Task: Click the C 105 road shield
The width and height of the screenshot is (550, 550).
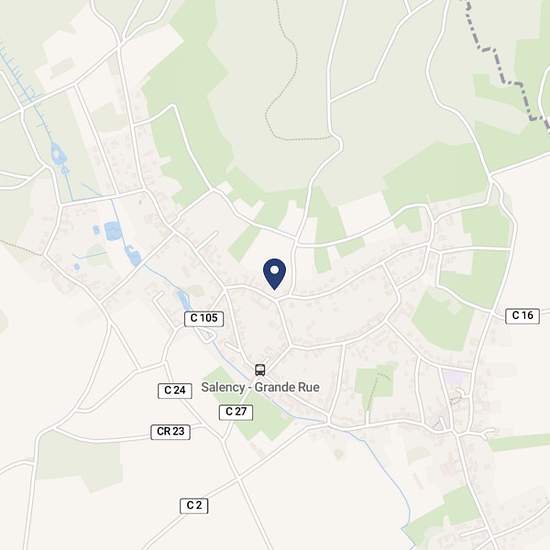Action: pos(204,318)
